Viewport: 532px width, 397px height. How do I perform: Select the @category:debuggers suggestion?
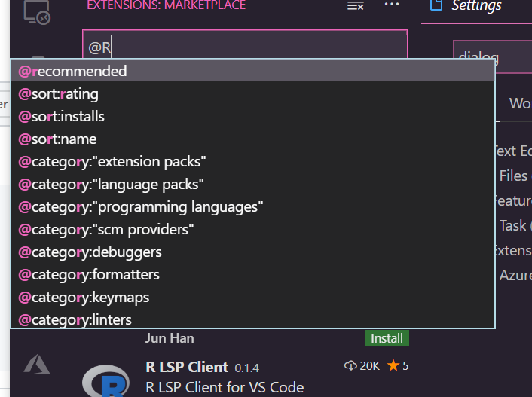(252, 252)
